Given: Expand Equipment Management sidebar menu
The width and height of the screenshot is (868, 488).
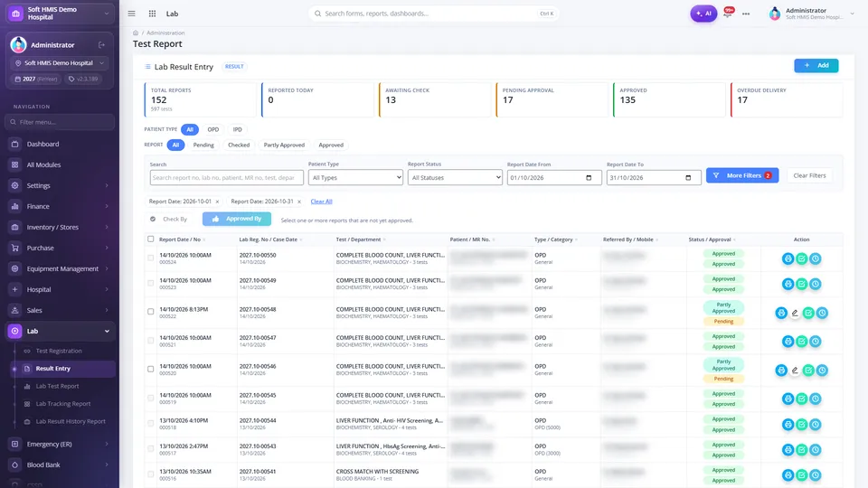Looking at the screenshot, I should tap(60, 268).
